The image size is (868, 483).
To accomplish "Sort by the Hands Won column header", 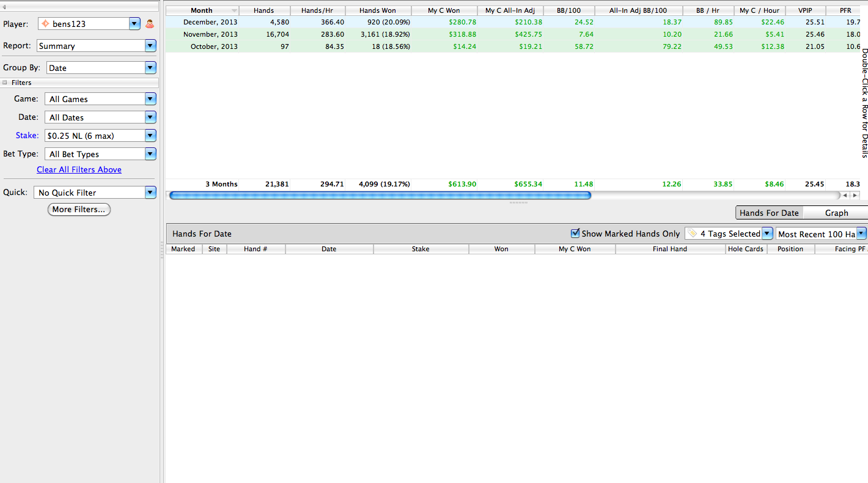I will pyautogui.click(x=378, y=10).
